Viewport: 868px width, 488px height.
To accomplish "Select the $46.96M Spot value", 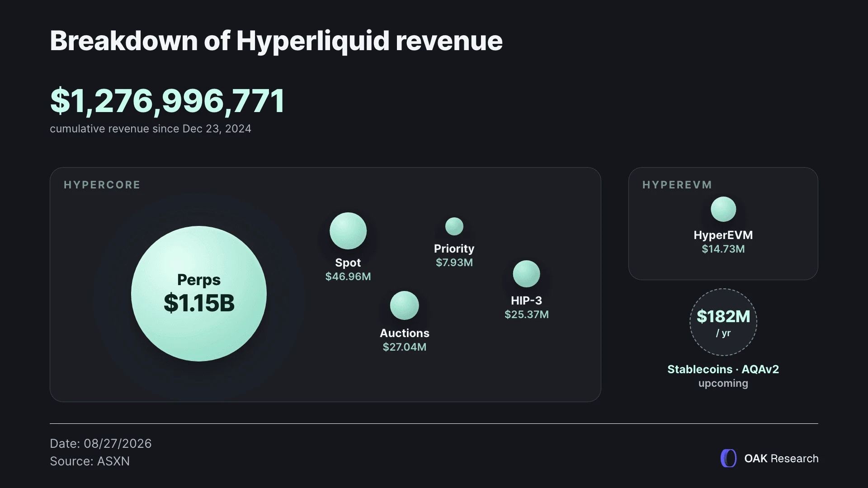I will [348, 277].
